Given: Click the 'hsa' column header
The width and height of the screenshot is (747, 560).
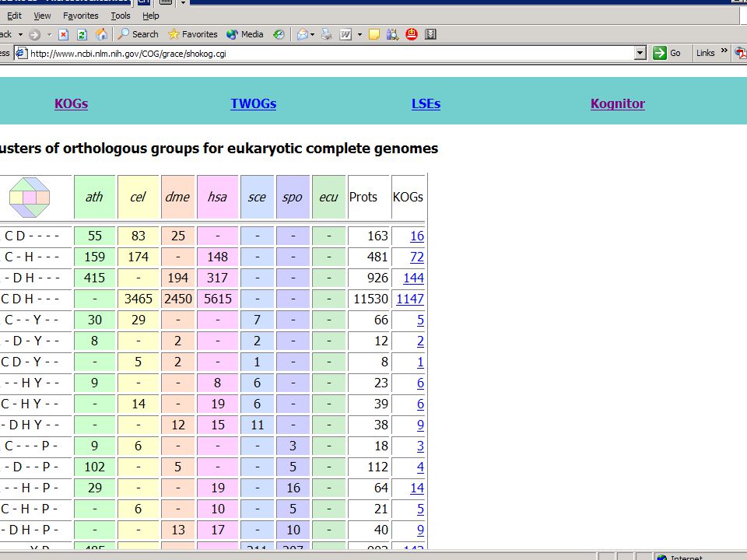Looking at the screenshot, I should click(217, 197).
